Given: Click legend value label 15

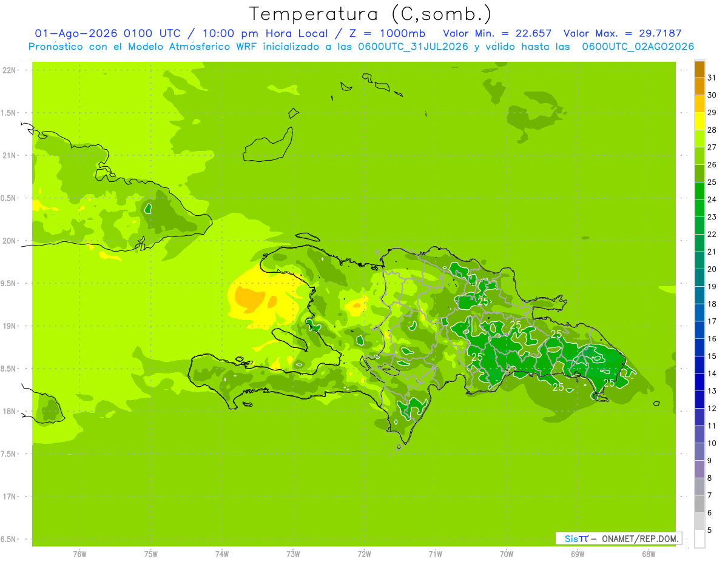Looking at the screenshot, I should coord(712,356).
